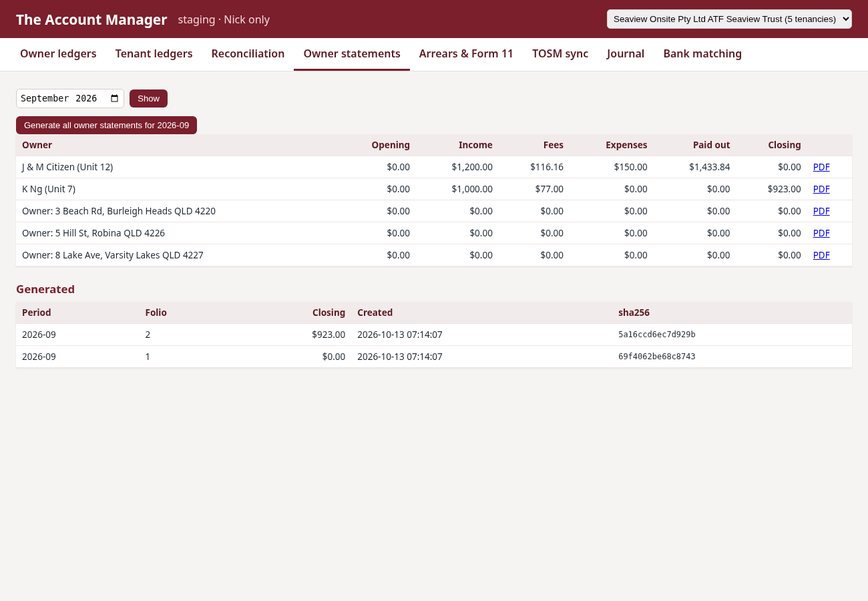Viewport: 868px width, 601px height.
Task: Click the $1,200.00 income value
Action: point(472,167)
